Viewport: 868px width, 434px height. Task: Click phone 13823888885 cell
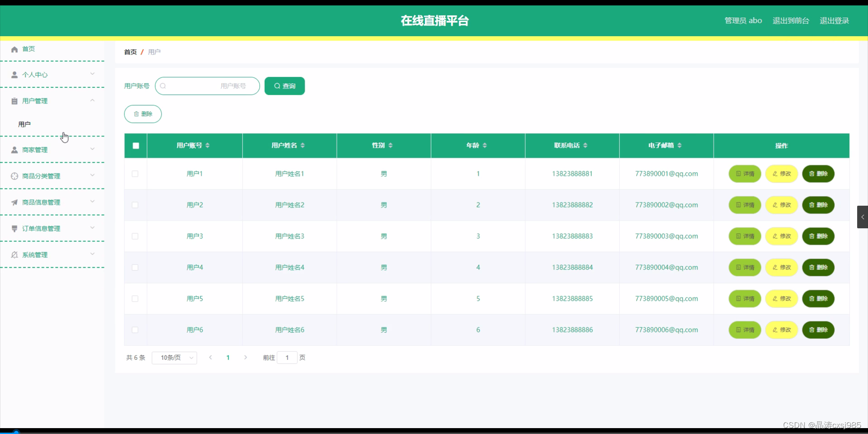point(572,298)
